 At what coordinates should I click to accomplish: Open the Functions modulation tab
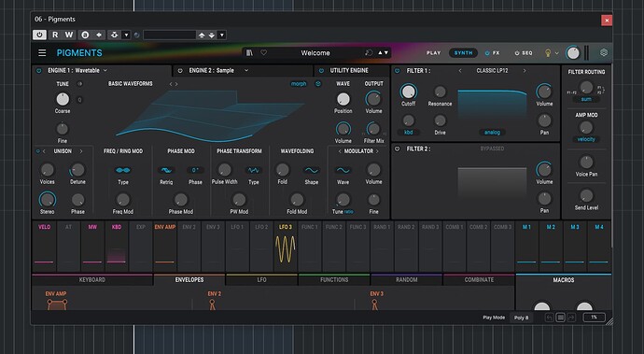[334, 279]
